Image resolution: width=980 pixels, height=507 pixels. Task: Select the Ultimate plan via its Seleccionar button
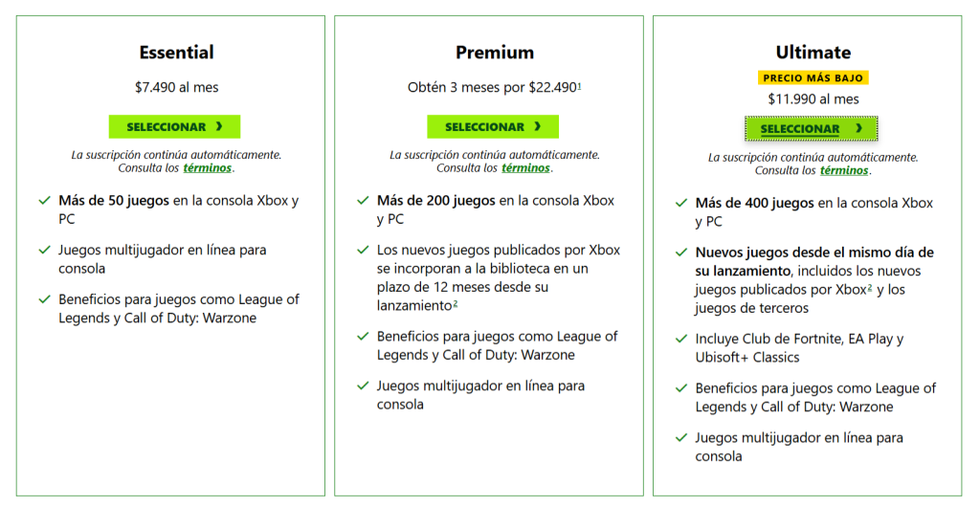(x=811, y=129)
